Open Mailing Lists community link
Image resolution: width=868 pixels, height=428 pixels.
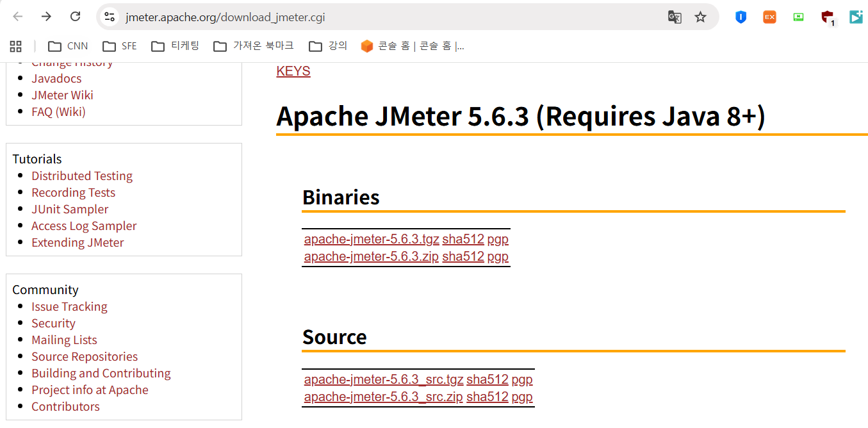point(64,340)
